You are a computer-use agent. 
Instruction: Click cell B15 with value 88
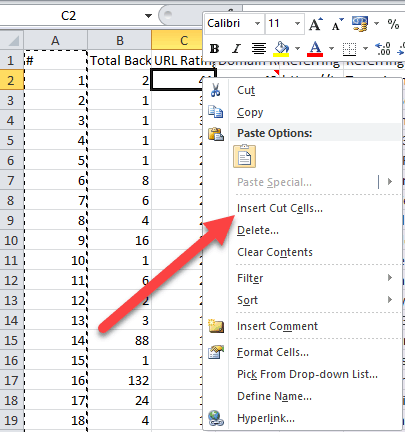pos(120,340)
